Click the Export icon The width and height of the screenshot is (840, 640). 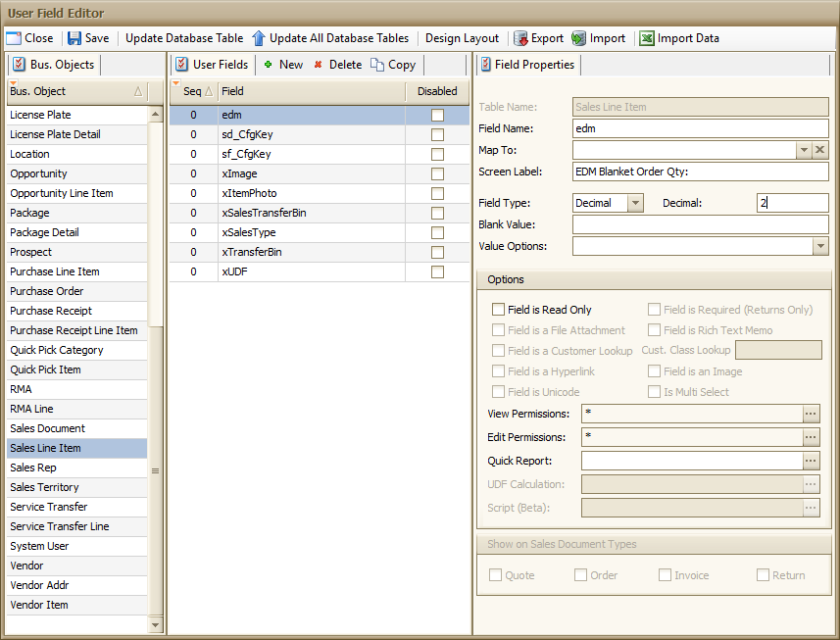(x=520, y=38)
